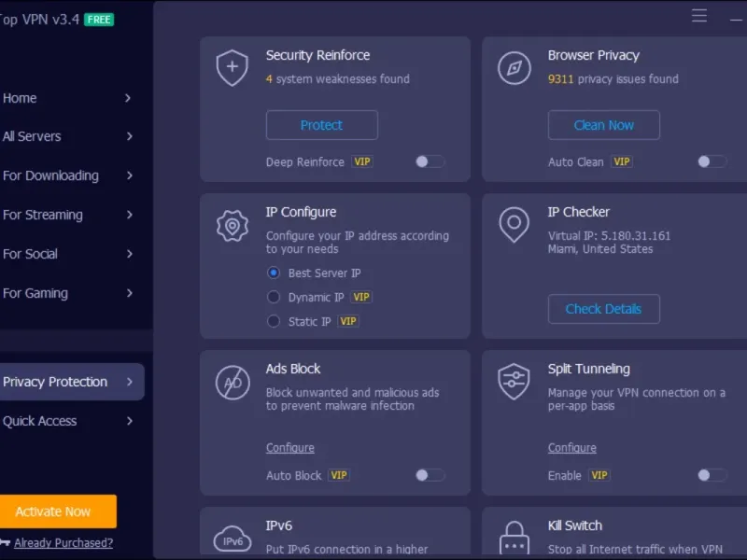Open Privacy Protection in the sidebar
This screenshot has height=560, width=747.
pyautogui.click(x=72, y=382)
